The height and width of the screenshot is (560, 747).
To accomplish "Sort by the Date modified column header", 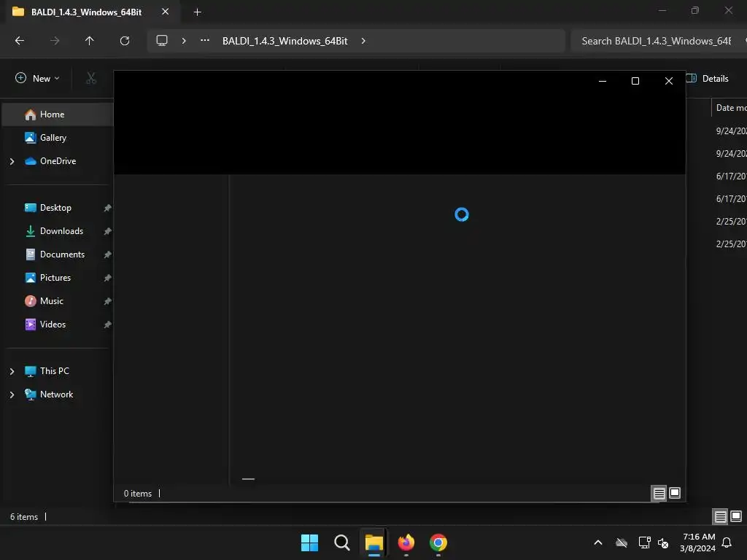I will [731, 108].
